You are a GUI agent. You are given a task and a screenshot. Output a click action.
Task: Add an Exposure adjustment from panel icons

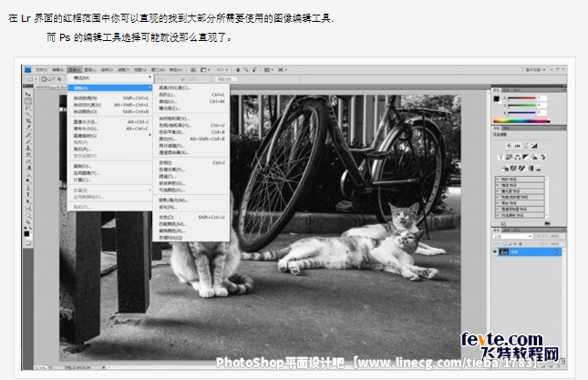(534, 146)
